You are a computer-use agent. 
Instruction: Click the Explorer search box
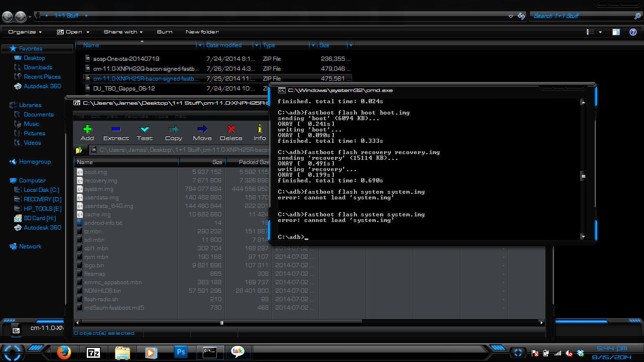tap(585, 16)
